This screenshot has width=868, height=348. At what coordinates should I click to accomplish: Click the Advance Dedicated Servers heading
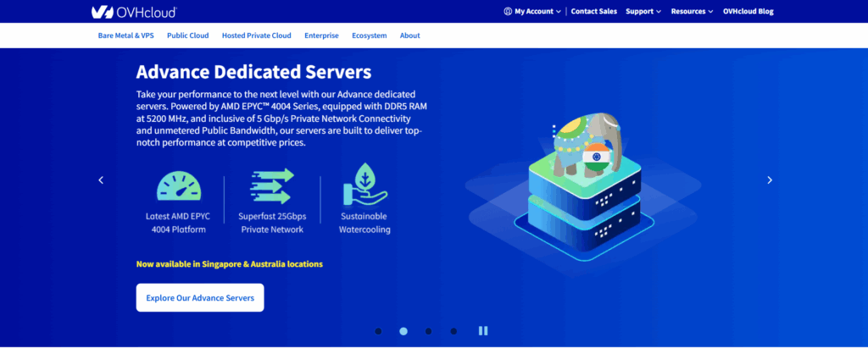[253, 72]
